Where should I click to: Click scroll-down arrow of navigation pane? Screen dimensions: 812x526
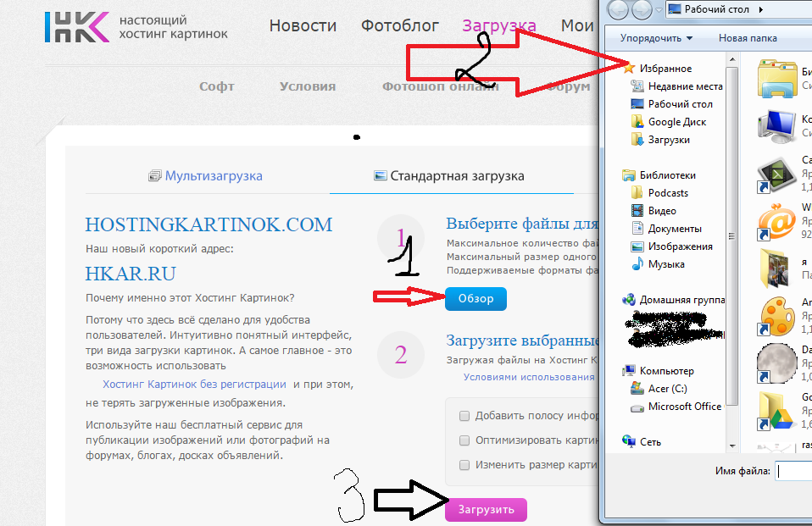click(x=732, y=446)
